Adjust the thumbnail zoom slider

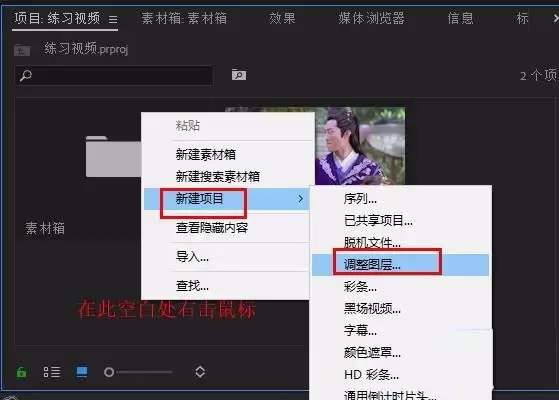point(138,372)
